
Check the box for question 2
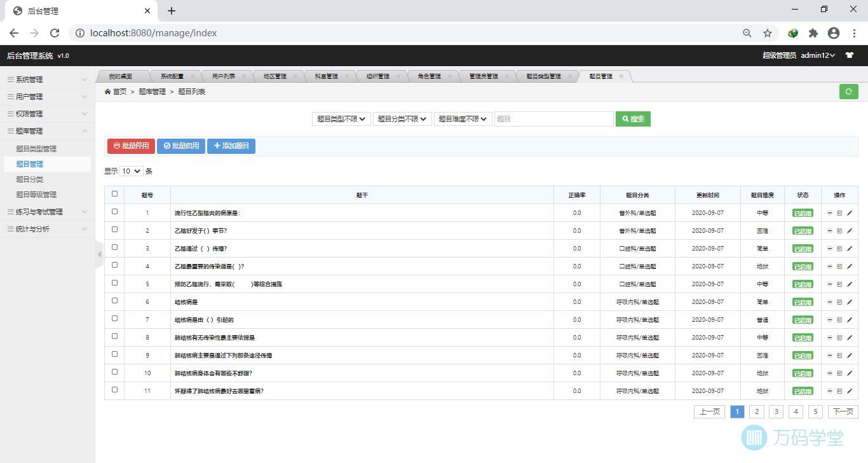(114, 230)
